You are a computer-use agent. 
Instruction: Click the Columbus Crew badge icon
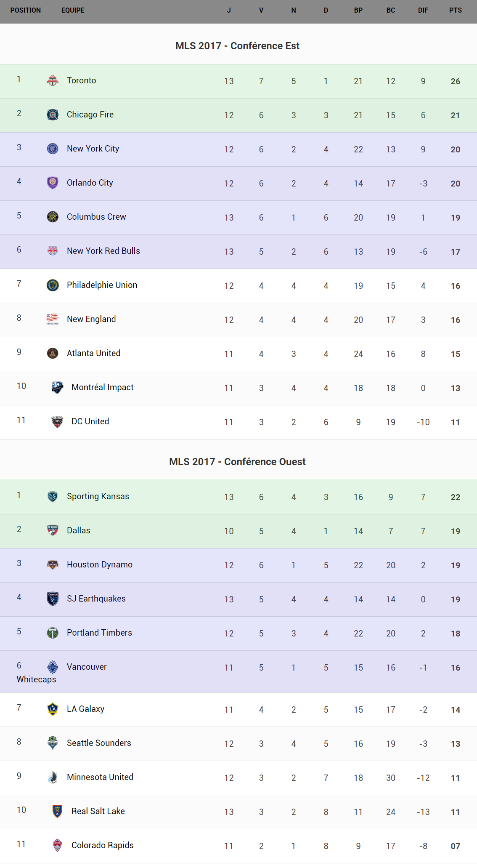(x=53, y=217)
